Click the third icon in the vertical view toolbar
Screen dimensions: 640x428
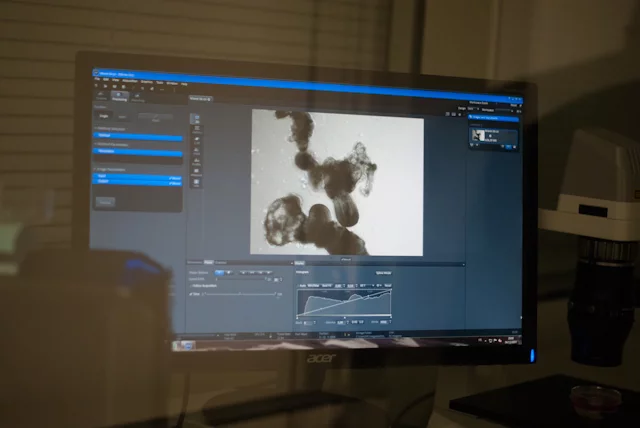196,141
